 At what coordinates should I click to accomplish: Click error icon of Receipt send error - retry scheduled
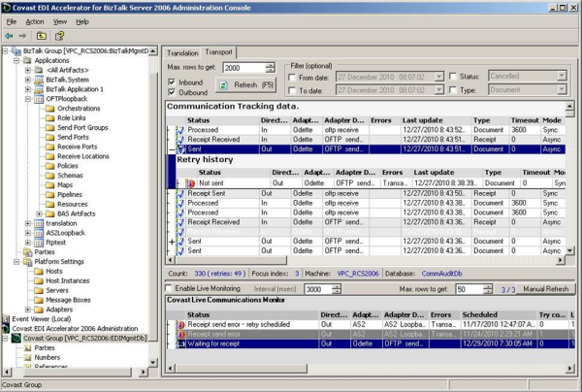click(180, 325)
